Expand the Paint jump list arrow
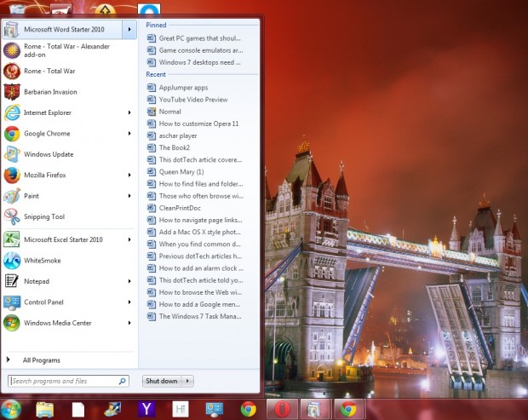Image resolution: width=528 pixels, height=420 pixels. click(x=129, y=196)
